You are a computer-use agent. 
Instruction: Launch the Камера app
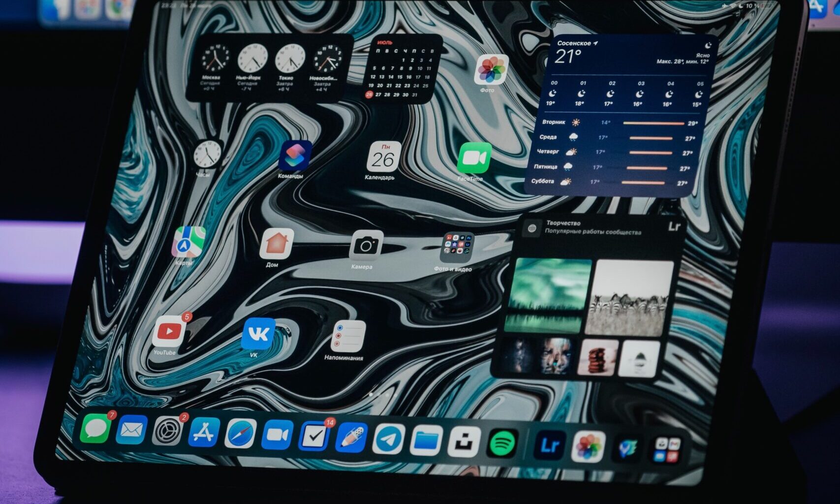366,246
